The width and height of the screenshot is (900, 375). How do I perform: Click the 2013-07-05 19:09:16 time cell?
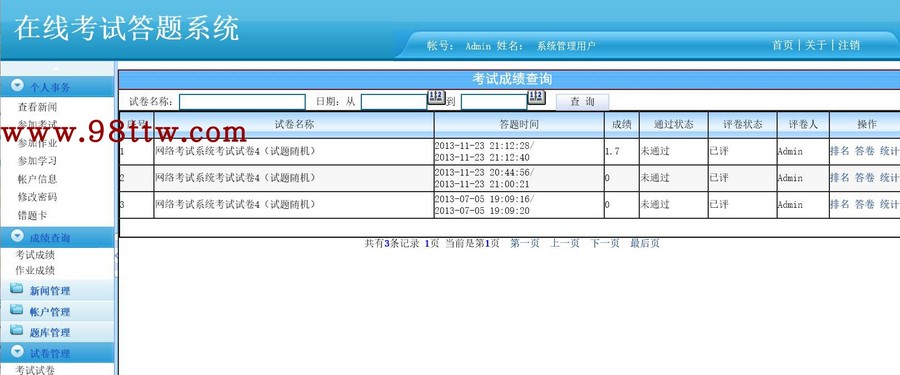click(x=519, y=204)
